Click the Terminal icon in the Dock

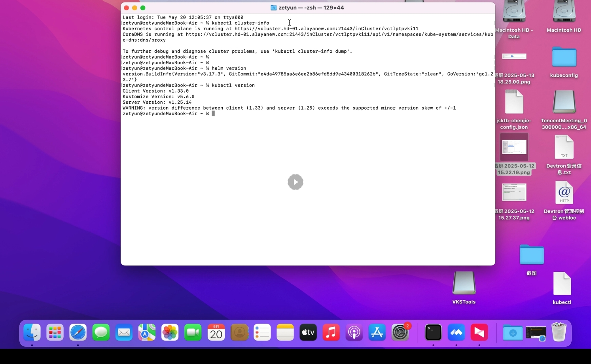click(433, 332)
